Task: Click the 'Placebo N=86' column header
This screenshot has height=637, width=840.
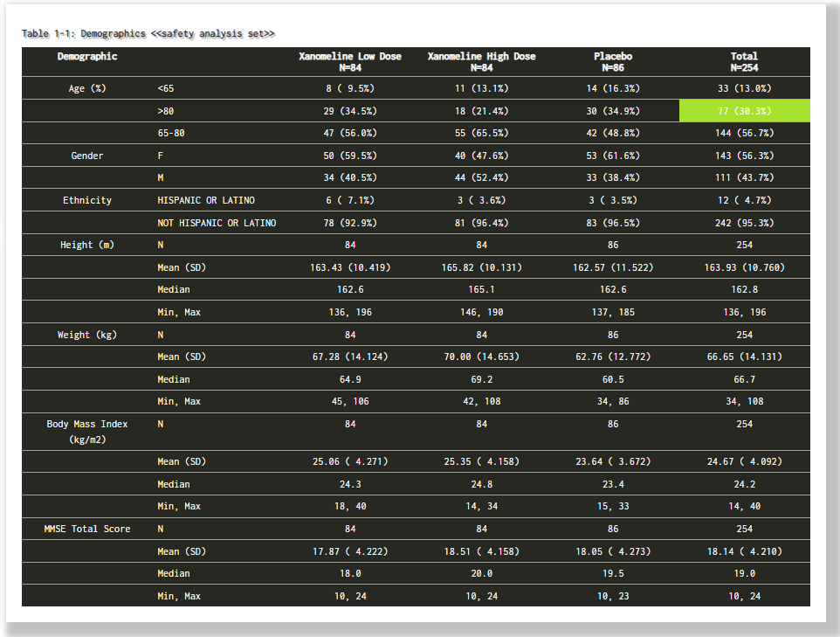Action: pyautogui.click(x=613, y=62)
